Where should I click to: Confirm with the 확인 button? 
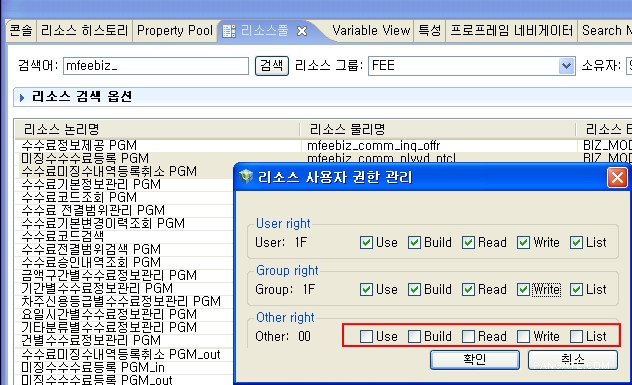475,359
